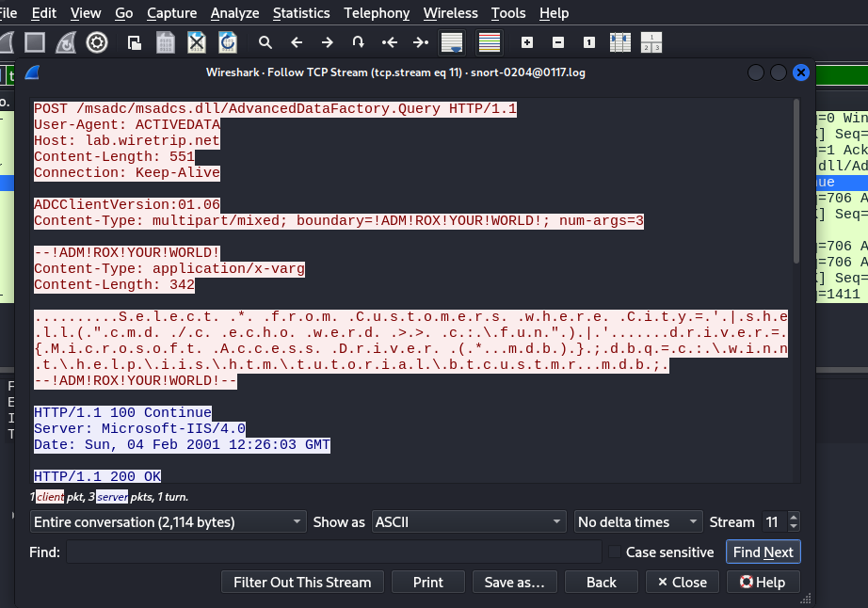868x608 pixels.
Task: Click the close capture file icon
Action: point(197,42)
